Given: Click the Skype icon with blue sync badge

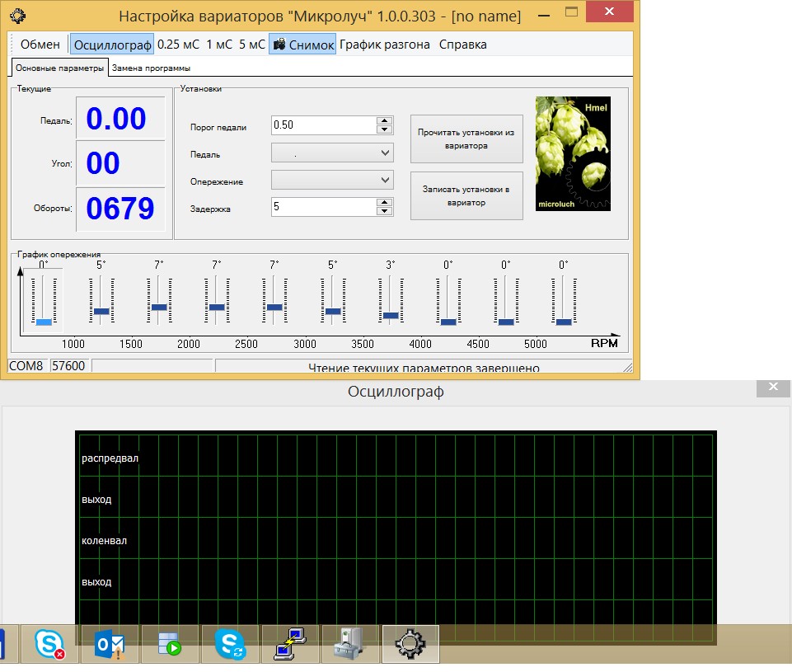Looking at the screenshot, I should (x=230, y=644).
